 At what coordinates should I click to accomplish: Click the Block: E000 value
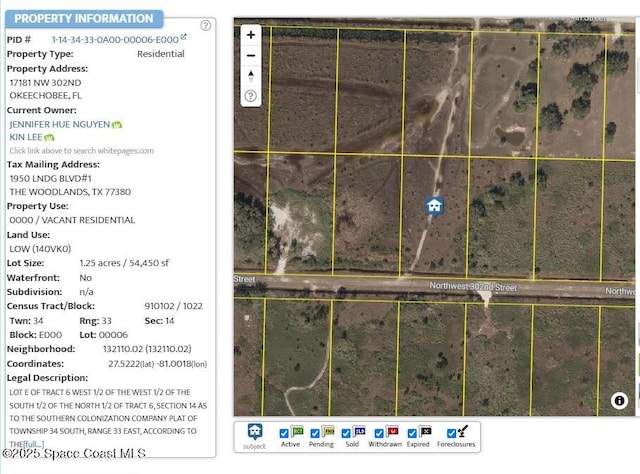pos(36,335)
